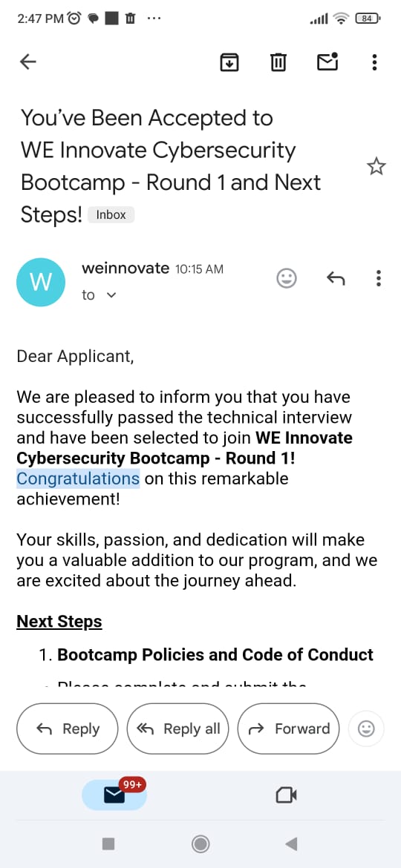Star this WE Innovate email

point(376,166)
